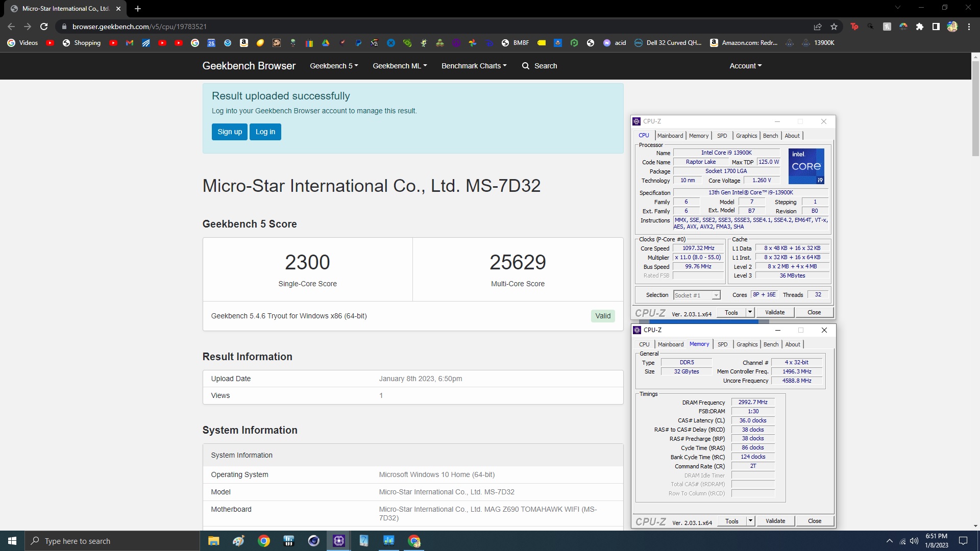Open the Dell 32 Curved QH... bookmark
Image resolution: width=980 pixels, height=551 pixels.
pyautogui.click(x=668, y=43)
